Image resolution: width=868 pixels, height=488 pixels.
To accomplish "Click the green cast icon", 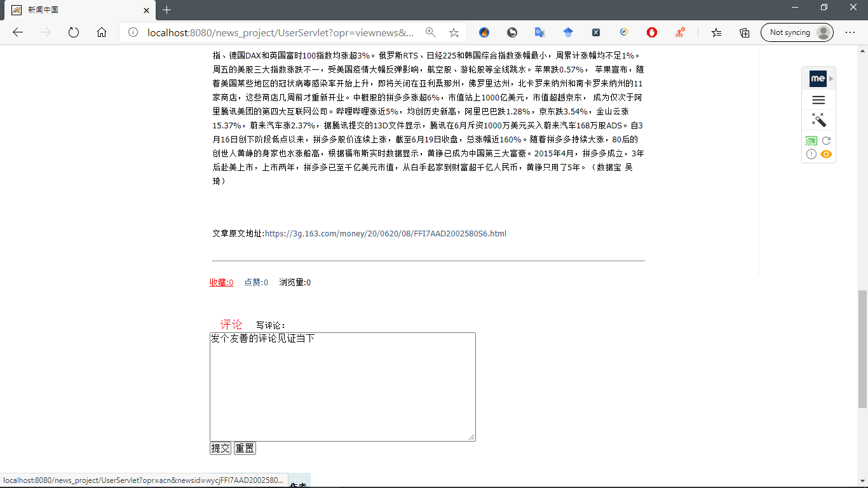I will coord(811,141).
